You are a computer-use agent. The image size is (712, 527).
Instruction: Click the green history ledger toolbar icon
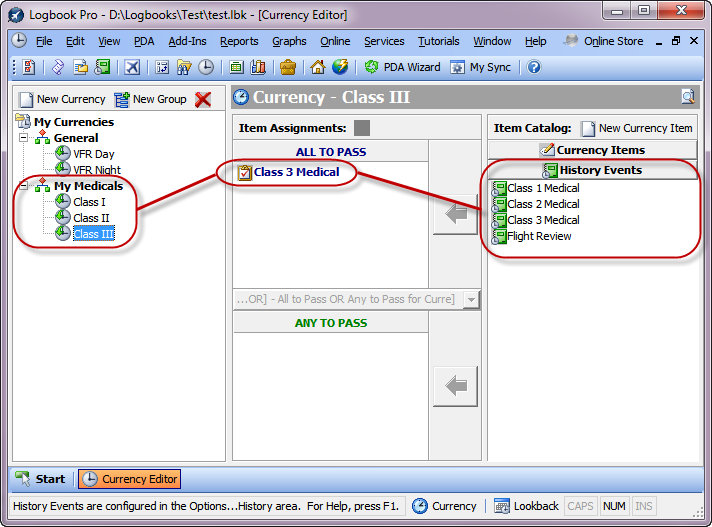pos(103,67)
